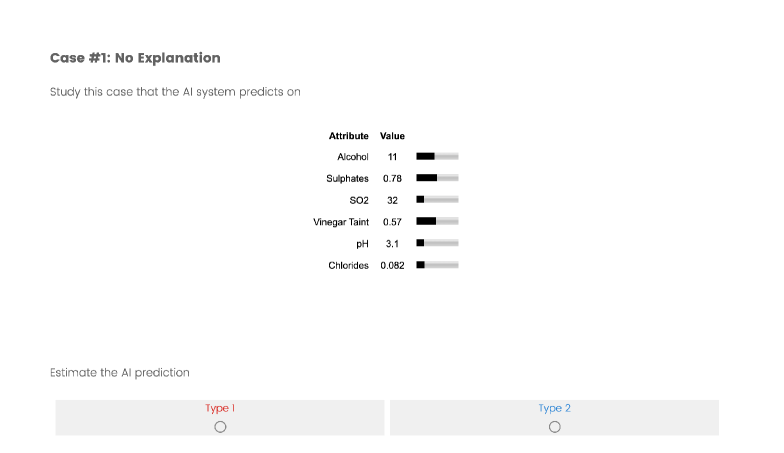Click the pH value bar
This screenshot has width=784, height=453.
(437, 243)
